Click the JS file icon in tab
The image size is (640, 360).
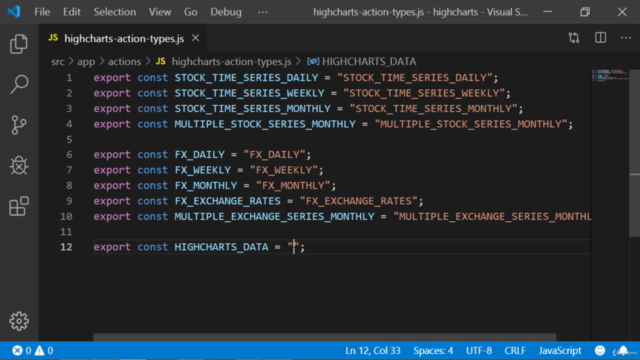tap(53, 38)
